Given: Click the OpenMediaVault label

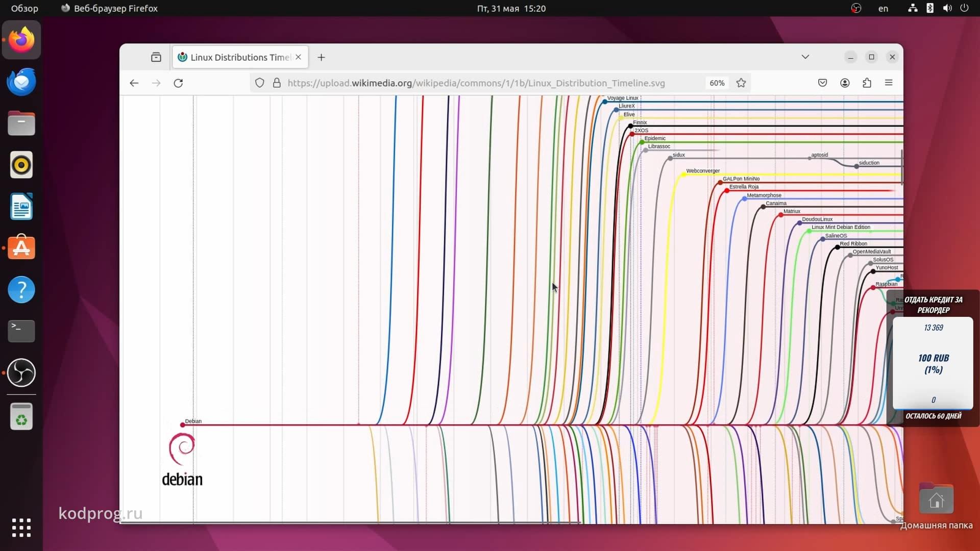Looking at the screenshot, I should (x=871, y=252).
